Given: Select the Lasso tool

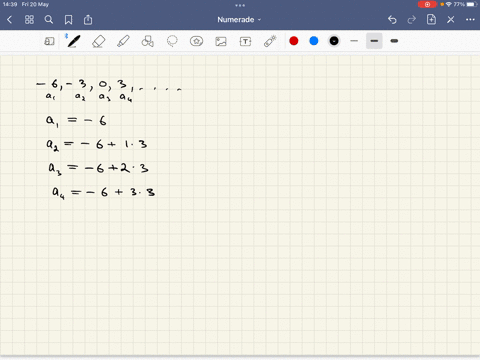Looking at the screenshot, I should point(172,41).
